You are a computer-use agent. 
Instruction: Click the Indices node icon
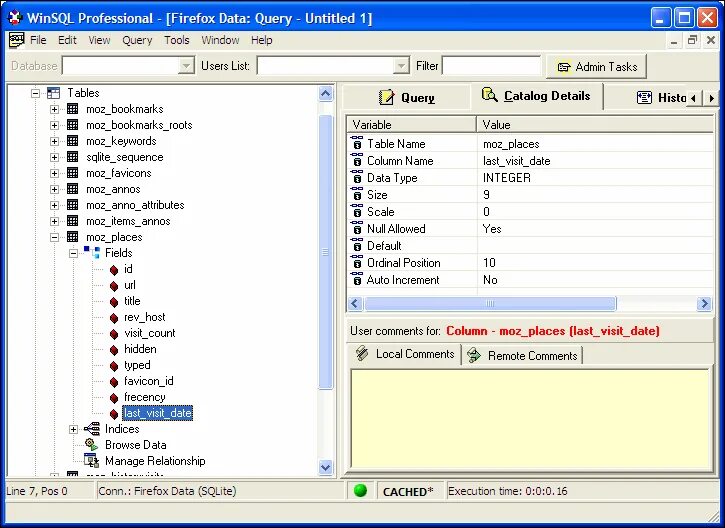(92, 429)
